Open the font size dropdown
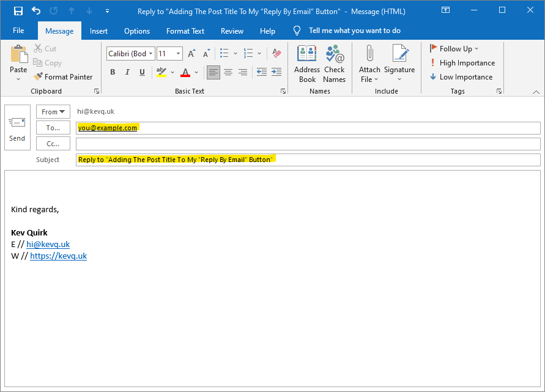Viewport: 545px width, 392px height. 177,53
